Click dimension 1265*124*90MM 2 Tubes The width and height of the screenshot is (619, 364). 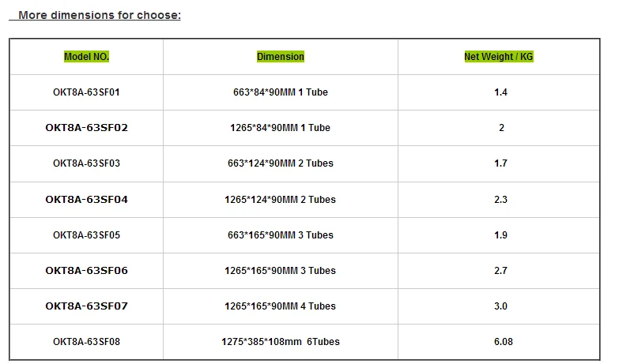(x=281, y=200)
